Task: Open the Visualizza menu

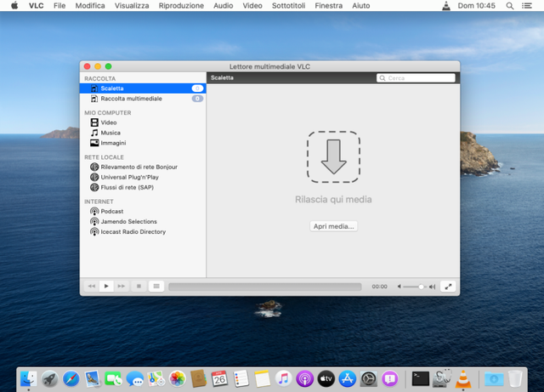Action: pos(132,6)
